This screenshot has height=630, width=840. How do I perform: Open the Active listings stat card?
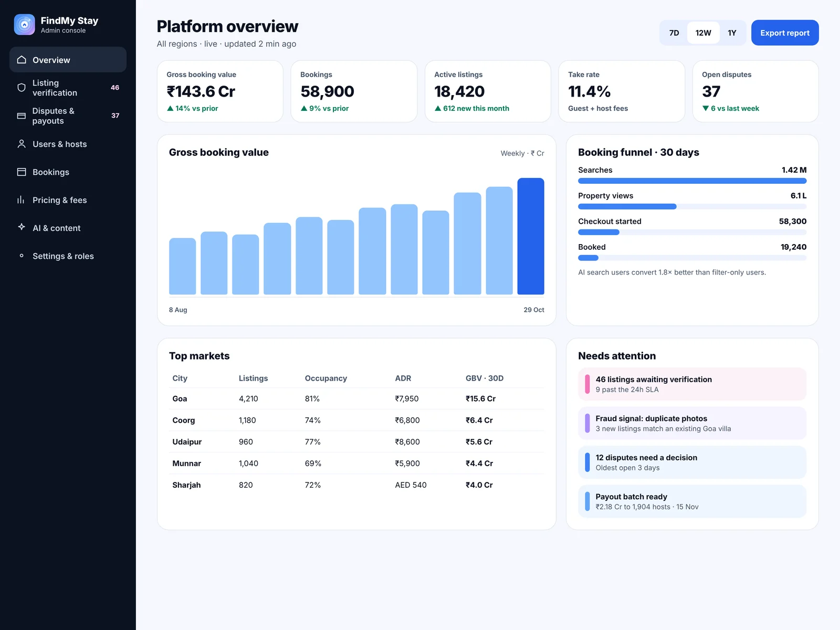[488, 91]
